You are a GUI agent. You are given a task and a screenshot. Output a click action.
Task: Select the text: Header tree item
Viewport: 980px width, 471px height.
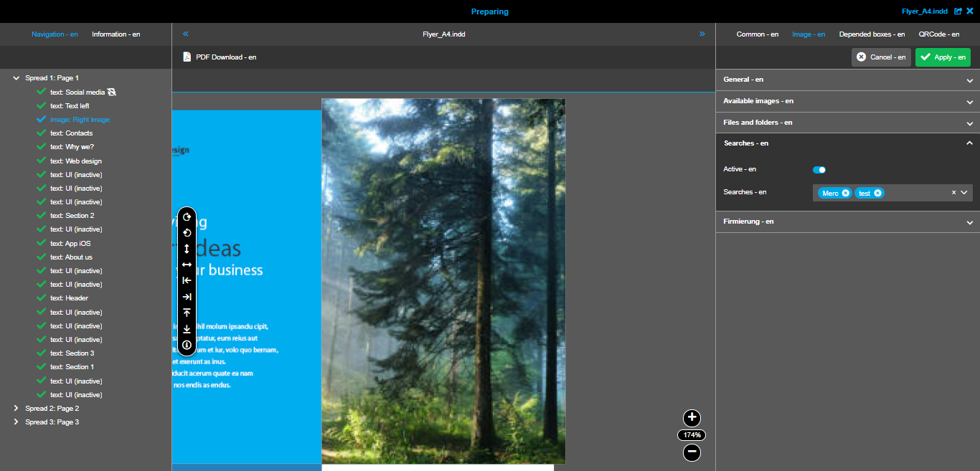tap(68, 298)
